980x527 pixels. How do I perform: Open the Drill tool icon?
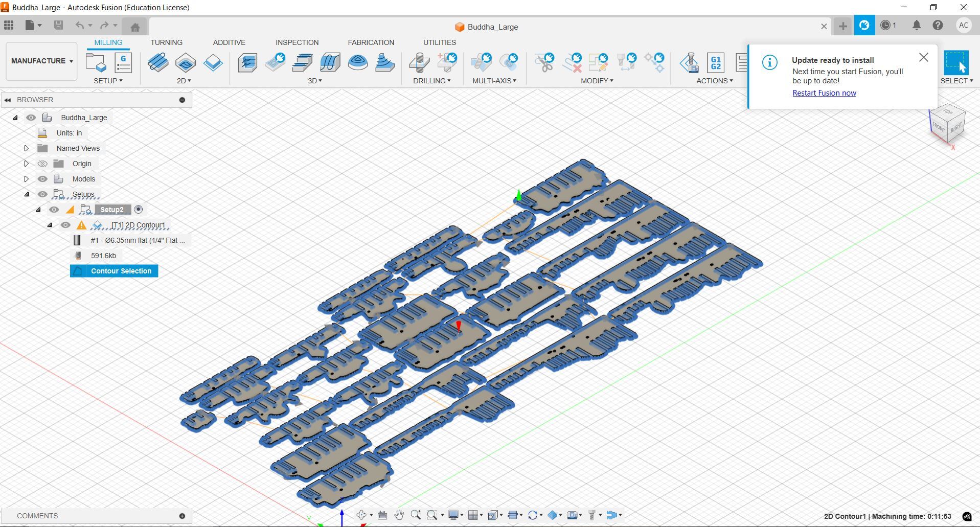[419, 62]
